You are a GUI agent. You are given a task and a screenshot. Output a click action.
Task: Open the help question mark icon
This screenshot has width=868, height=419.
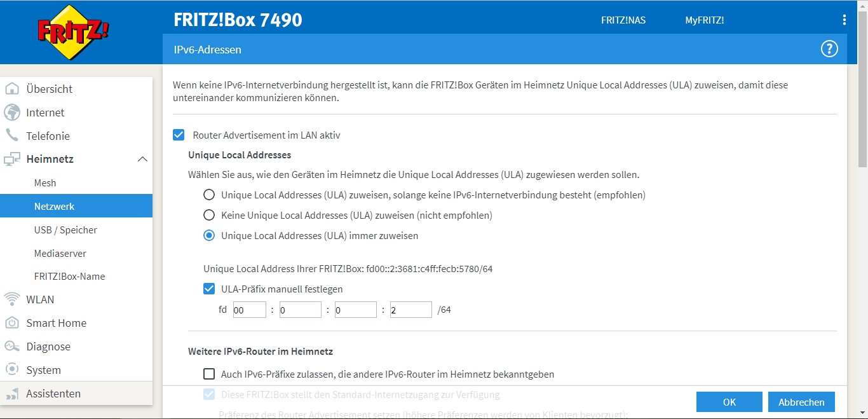coord(829,48)
